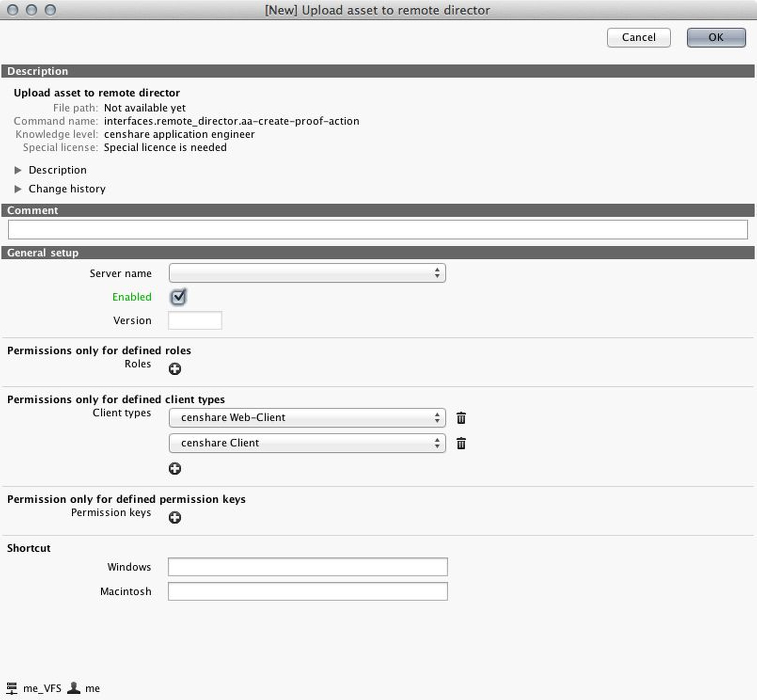Open the censhare Web-Client client type dropdown

(x=307, y=417)
